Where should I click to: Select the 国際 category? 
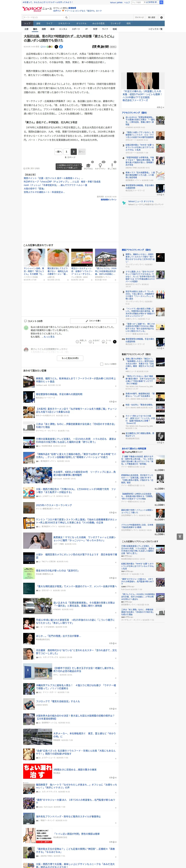[x=44, y=29]
